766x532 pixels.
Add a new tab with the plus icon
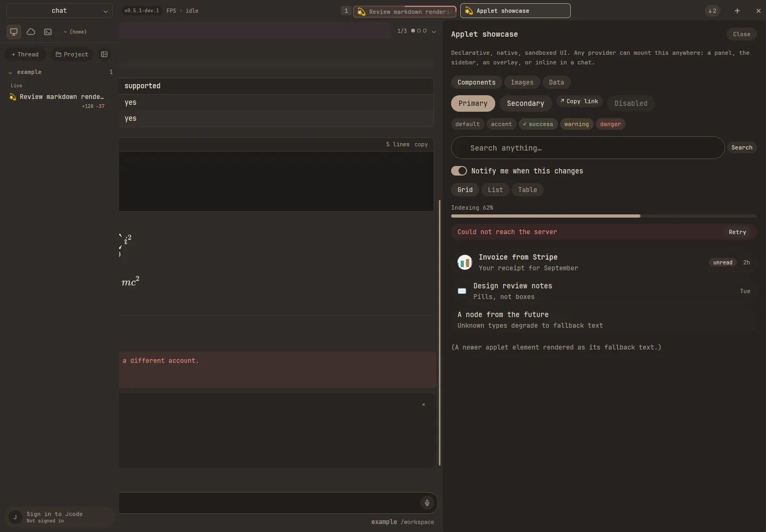click(x=737, y=11)
